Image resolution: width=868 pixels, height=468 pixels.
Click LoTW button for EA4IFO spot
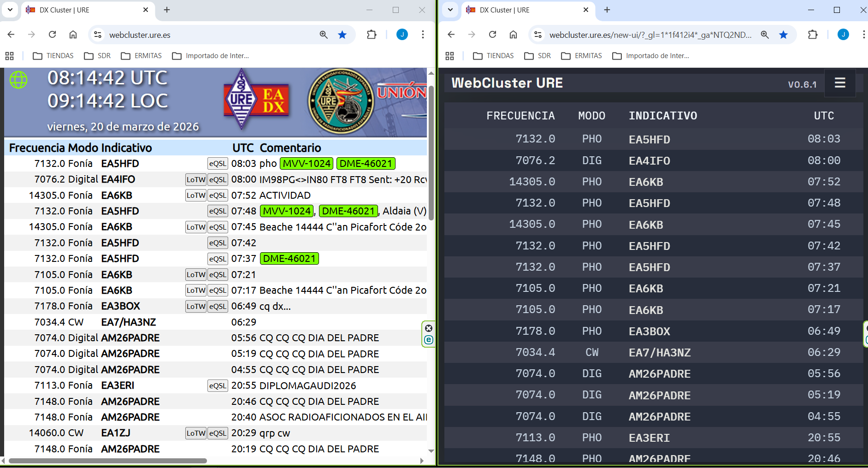[x=195, y=180]
